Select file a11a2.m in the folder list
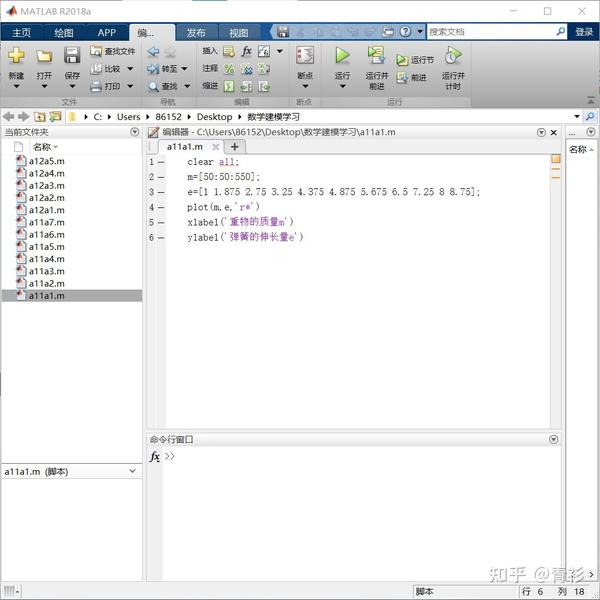600x600 pixels. point(47,284)
